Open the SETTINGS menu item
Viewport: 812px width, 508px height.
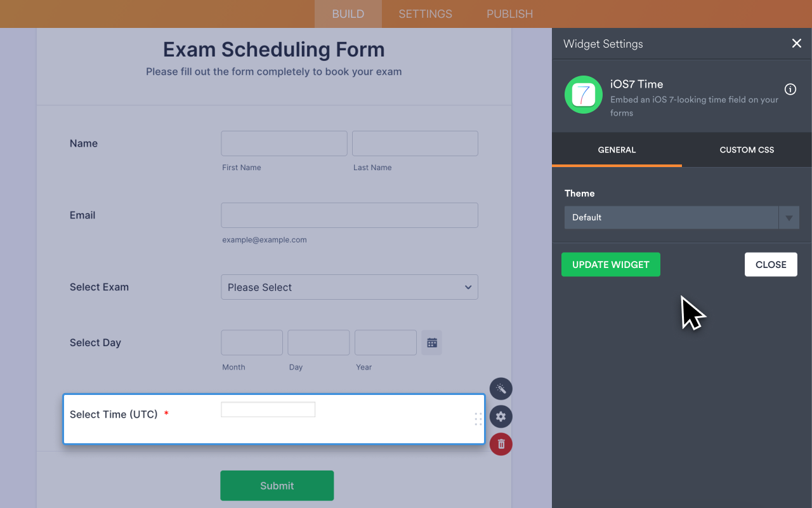[424, 13]
